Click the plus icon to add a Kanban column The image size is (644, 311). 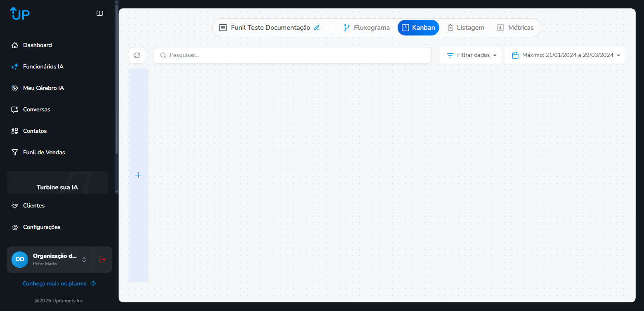pos(138,175)
